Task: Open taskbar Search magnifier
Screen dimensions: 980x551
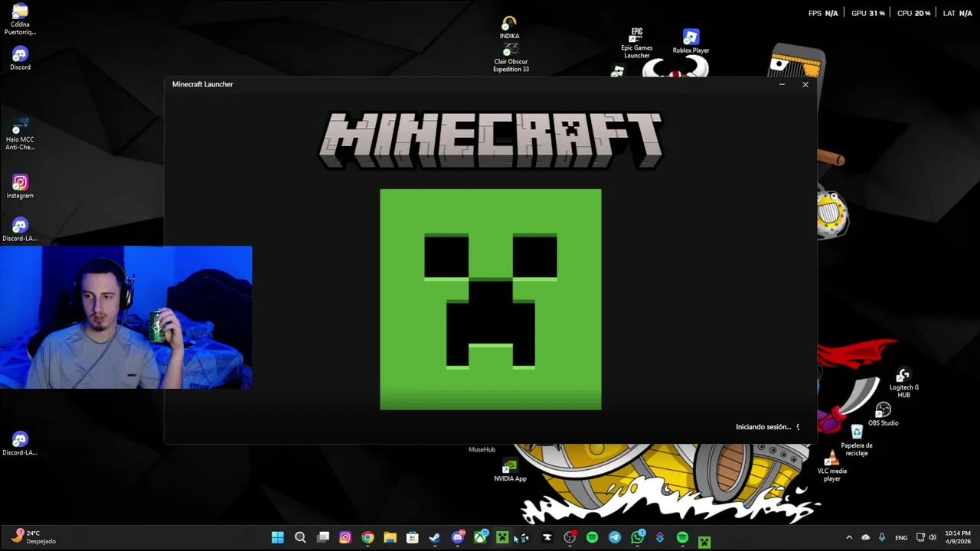Action: pos(300,538)
